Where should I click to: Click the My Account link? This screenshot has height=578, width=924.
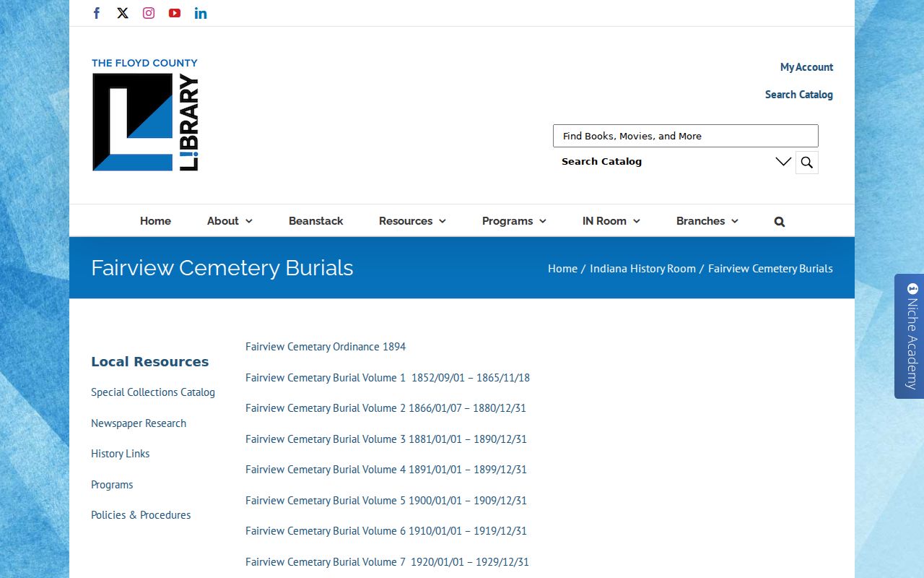tap(806, 67)
